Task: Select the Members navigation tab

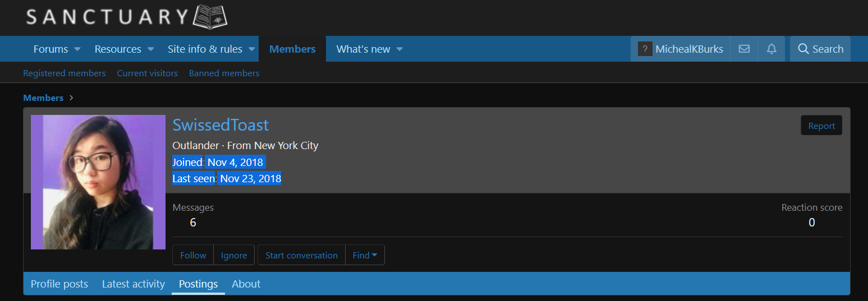Action: pos(292,49)
